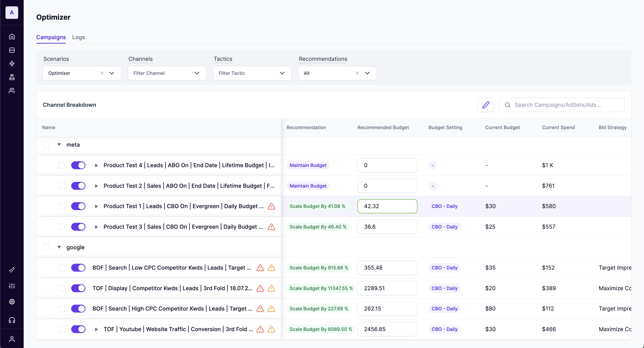Open the Home icon in the sidebar
Screen dimensions: 644x348
point(12,36)
